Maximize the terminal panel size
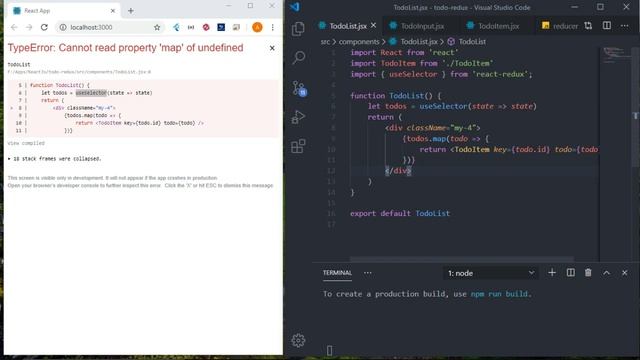 (607, 273)
